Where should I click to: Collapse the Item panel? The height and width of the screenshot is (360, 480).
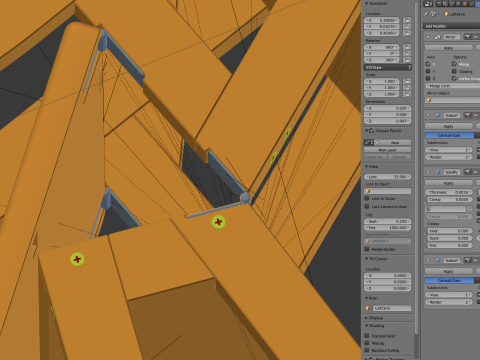pos(367,298)
